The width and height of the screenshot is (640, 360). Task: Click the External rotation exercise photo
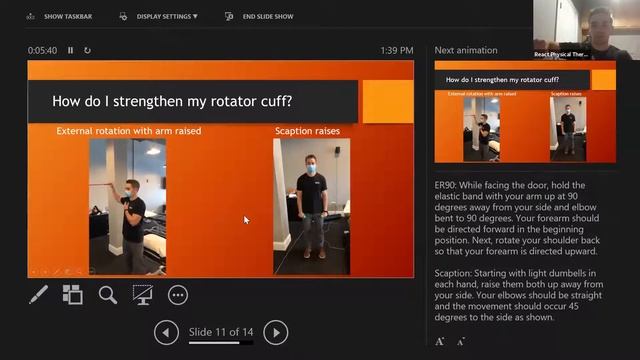pos(128,207)
